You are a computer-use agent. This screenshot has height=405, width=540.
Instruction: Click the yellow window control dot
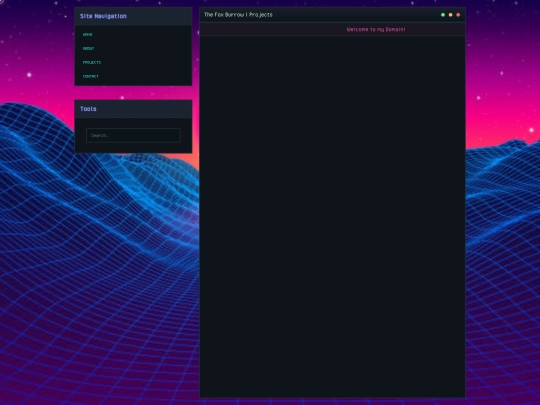[x=450, y=15]
